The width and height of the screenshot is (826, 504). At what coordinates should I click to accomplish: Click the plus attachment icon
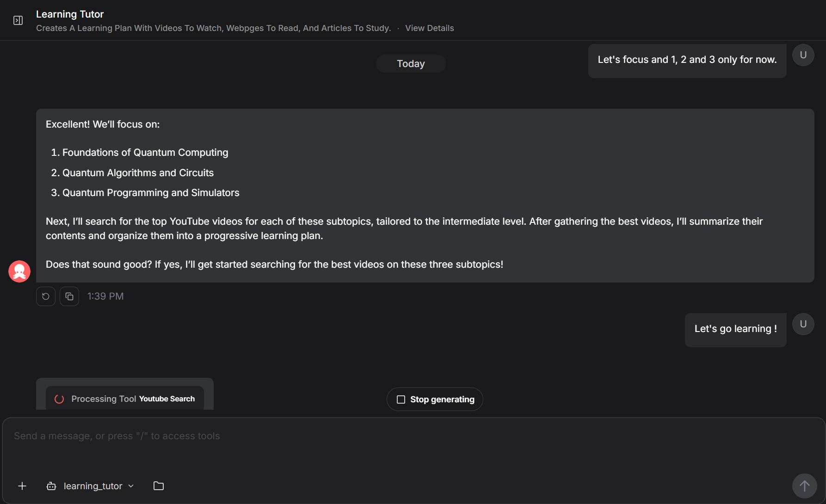(22, 486)
